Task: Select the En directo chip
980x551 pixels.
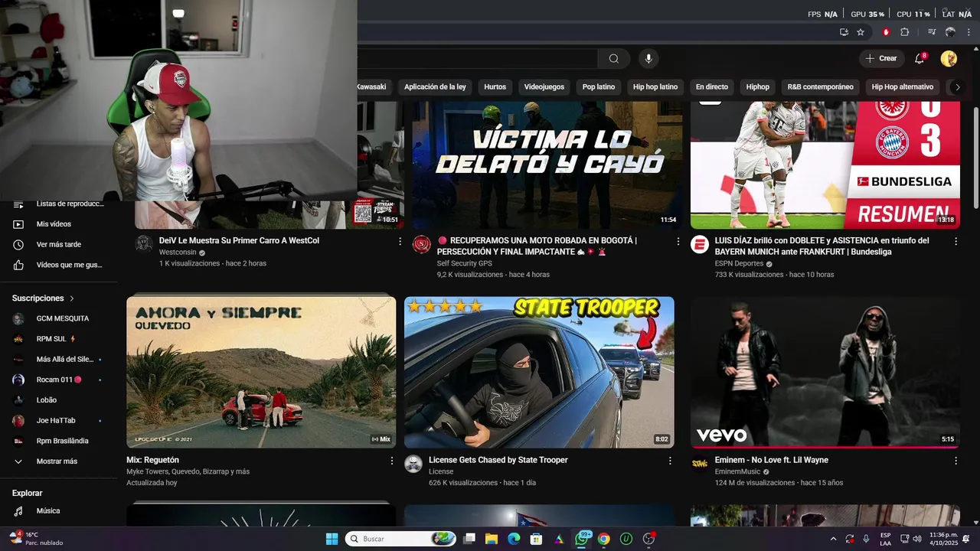Action: point(712,86)
